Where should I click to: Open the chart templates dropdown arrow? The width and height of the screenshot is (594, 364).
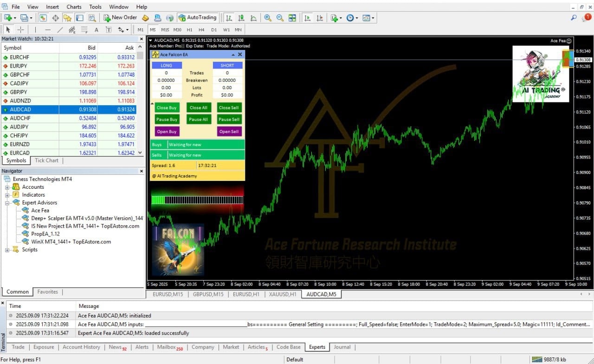pyautogui.click(x=373, y=18)
